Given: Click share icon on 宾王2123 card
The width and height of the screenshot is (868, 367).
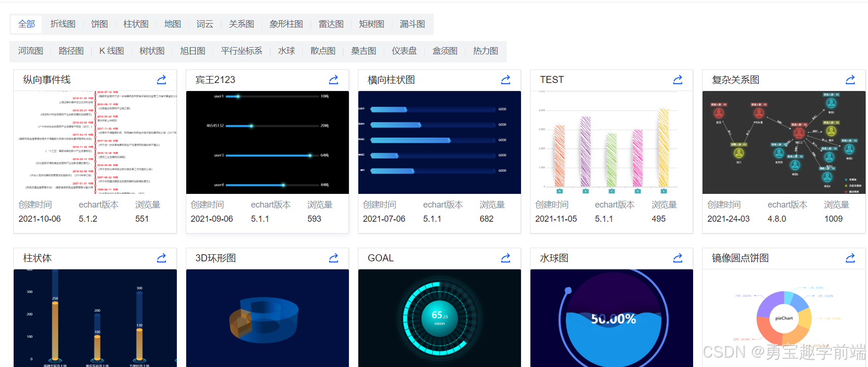Looking at the screenshot, I should pos(333,80).
